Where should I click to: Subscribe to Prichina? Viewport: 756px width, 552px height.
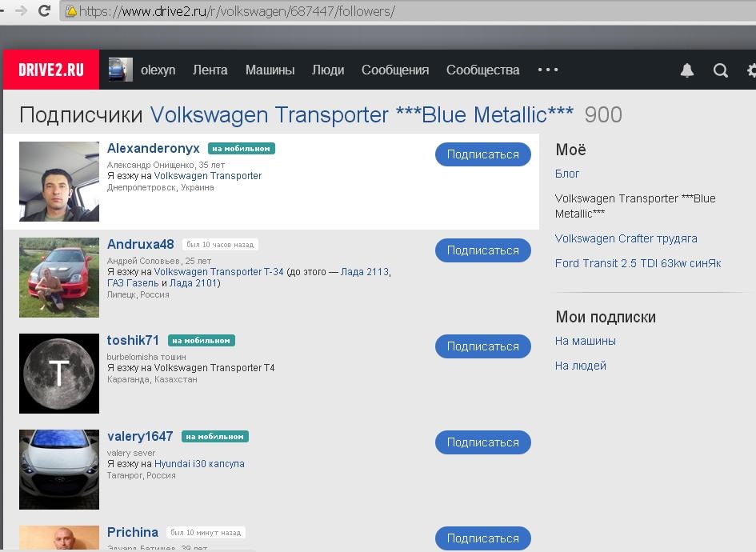coord(482,538)
